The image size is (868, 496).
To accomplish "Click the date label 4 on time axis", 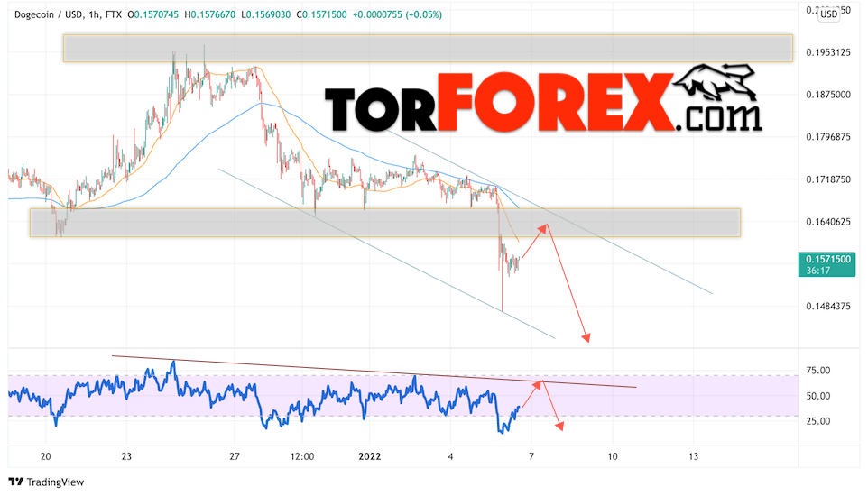I will (450, 456).
